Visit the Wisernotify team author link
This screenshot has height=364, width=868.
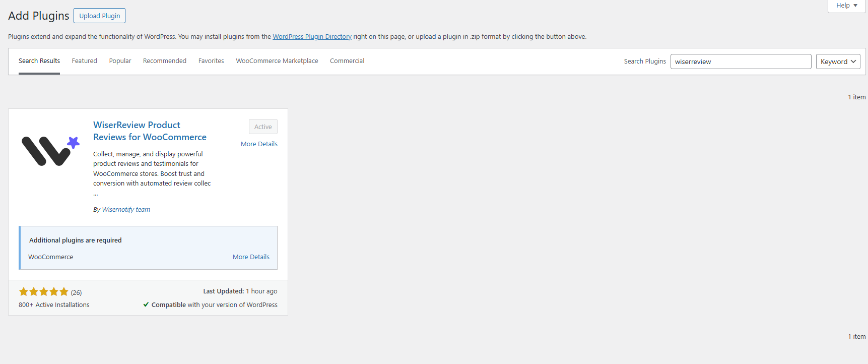pyautogui.click(x=126, y=210)
